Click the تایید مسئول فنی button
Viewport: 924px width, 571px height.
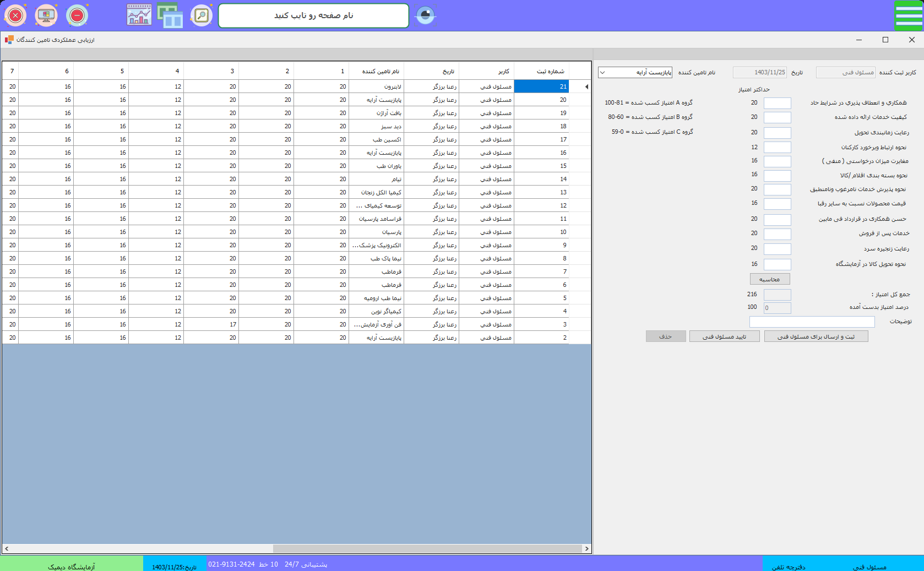724,336
